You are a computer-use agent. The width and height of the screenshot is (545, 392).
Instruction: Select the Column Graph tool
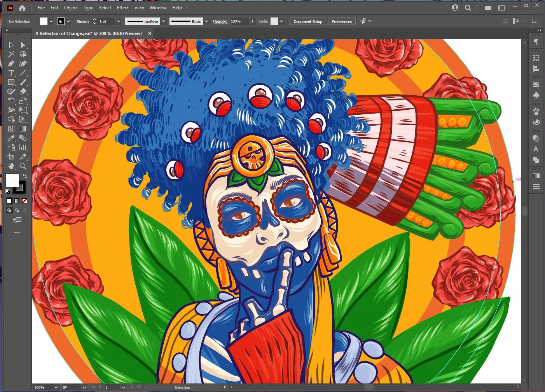coord(23,148)
